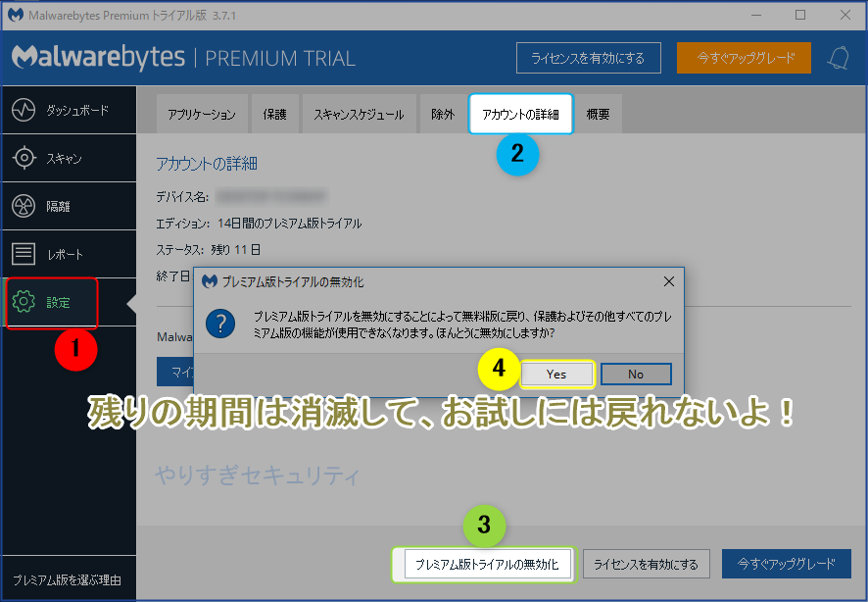Select the 設定 gear icon

pyautogui.click(x=24, y=302)
